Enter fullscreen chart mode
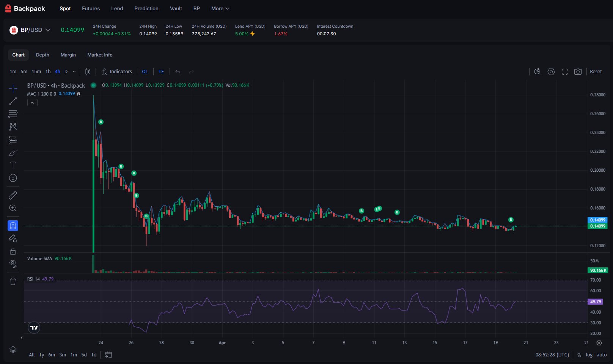This screenshot has height=364, width=613. pos(564,72)
